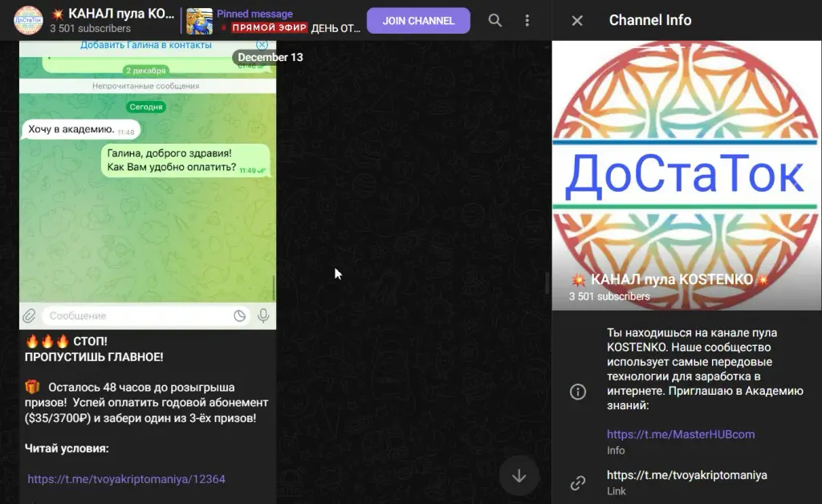Click the ПРЯМОЙ ЭФИР red label
Image resolution: width=822 pixels, height=504 pixels.
point(270,28)
